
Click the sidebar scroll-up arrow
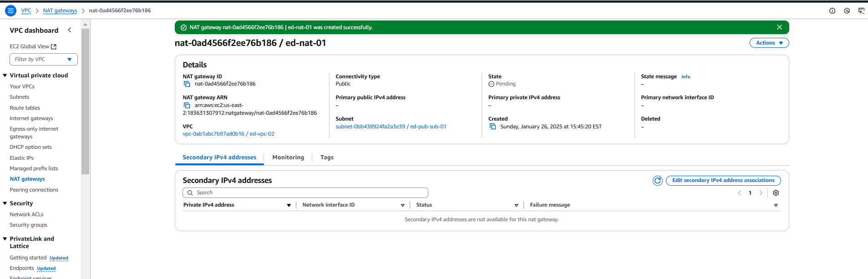(x=85, y=25)
